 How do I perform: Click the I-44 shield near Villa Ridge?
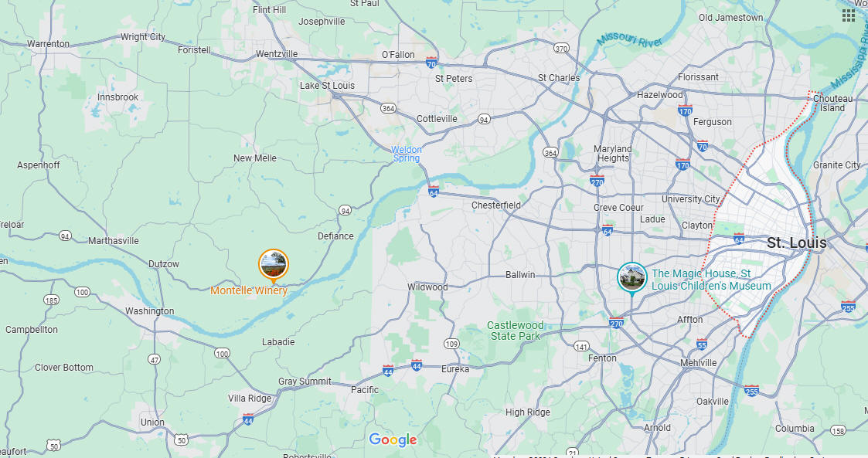click(248, 419)
